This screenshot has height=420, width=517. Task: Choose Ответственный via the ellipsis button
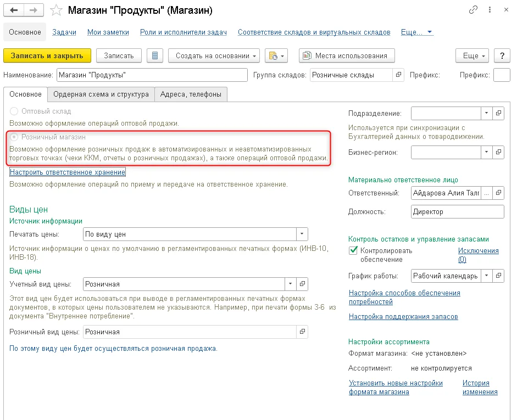click(x=487, y=193)
